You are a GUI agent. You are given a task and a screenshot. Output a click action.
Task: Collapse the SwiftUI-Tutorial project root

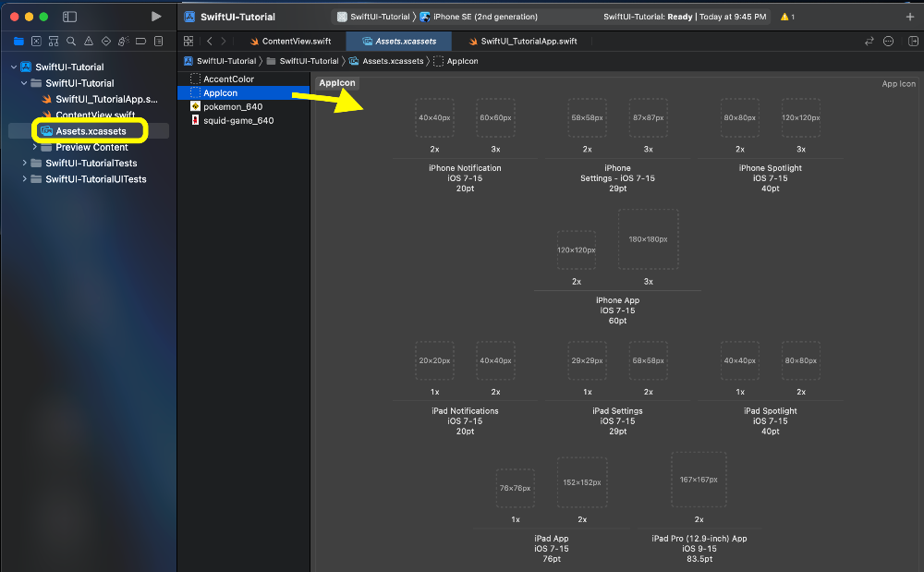(x=14, y=67)
